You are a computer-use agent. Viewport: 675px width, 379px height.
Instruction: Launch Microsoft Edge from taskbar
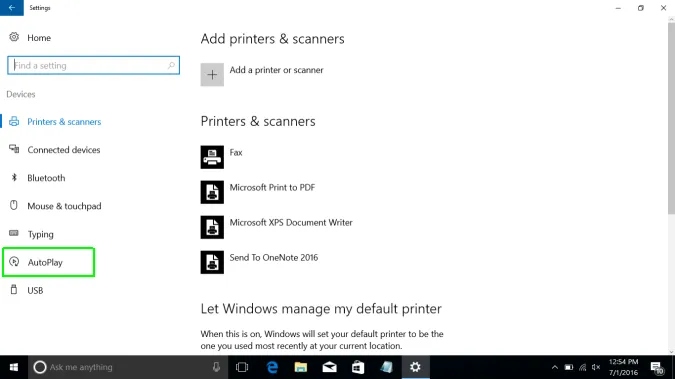click(x=272, y=367)
